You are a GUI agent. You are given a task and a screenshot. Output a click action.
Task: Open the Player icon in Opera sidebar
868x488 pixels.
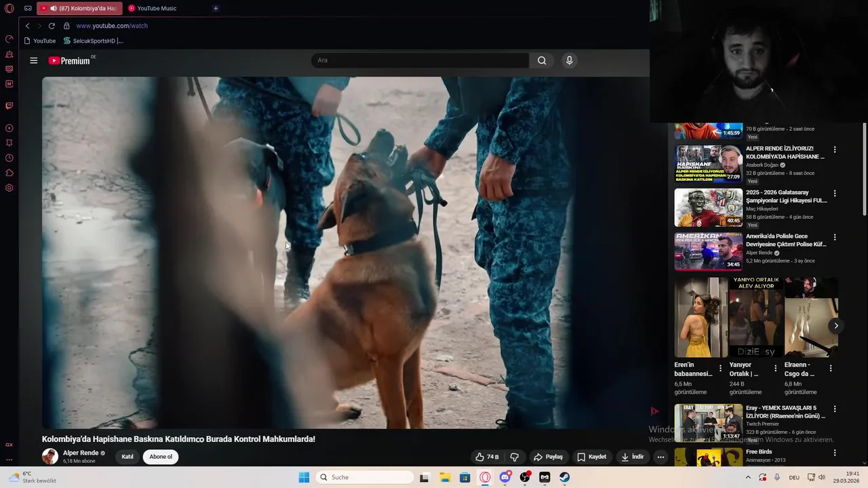(x=9, y=128)
